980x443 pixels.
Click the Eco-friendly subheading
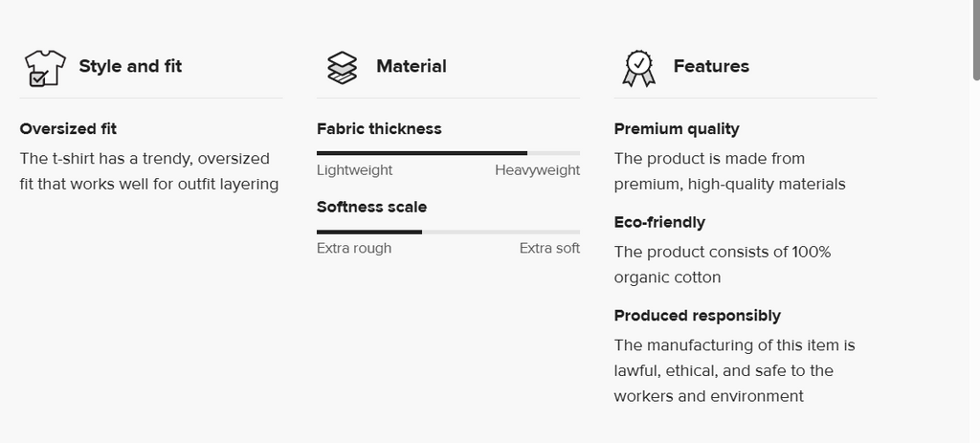[x=659, y=222]
